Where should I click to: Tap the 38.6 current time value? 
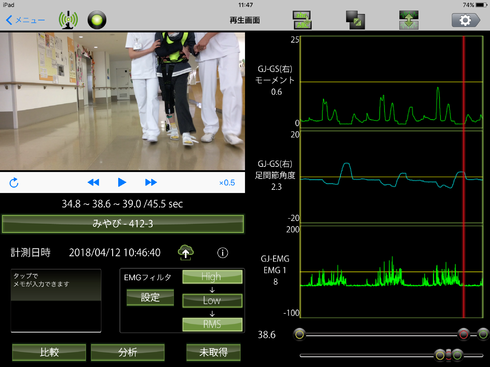pyautogui.click(x=267, y=335)
